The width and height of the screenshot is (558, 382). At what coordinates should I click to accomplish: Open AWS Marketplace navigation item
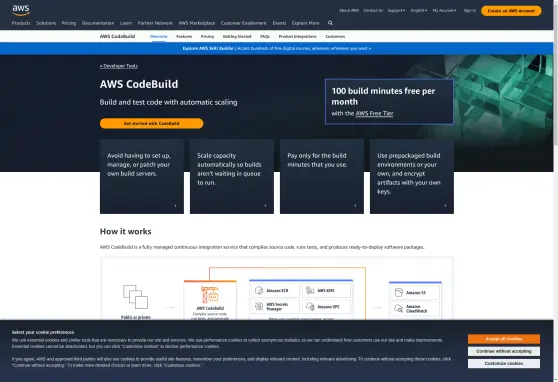tap(197, 23)
